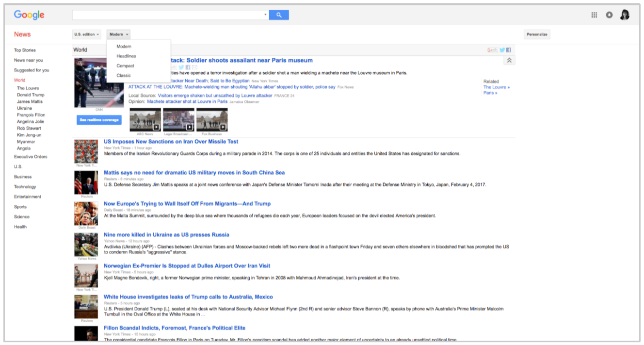
Task: Email the Louvre story using envelope icon
Action: [194, 67]
